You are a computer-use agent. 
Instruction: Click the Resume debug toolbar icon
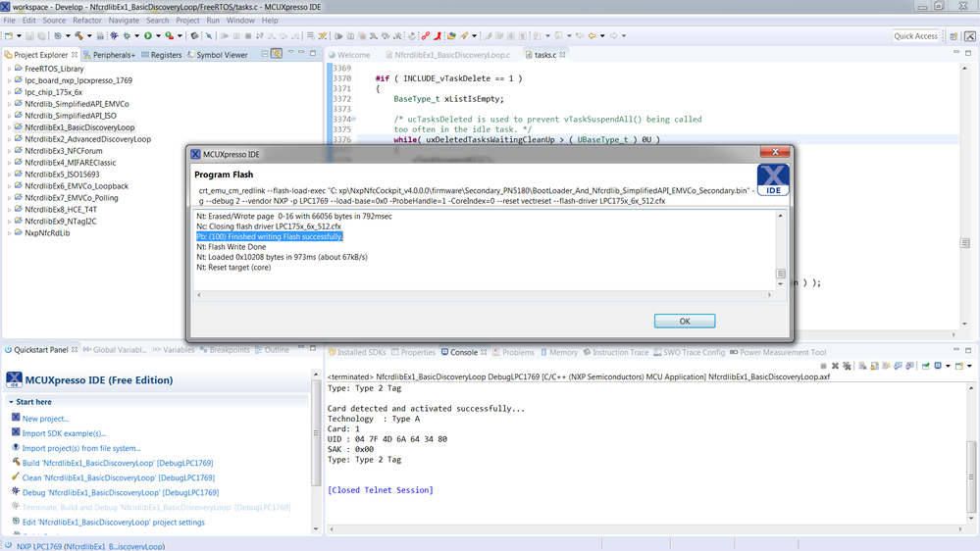(225, 36)
